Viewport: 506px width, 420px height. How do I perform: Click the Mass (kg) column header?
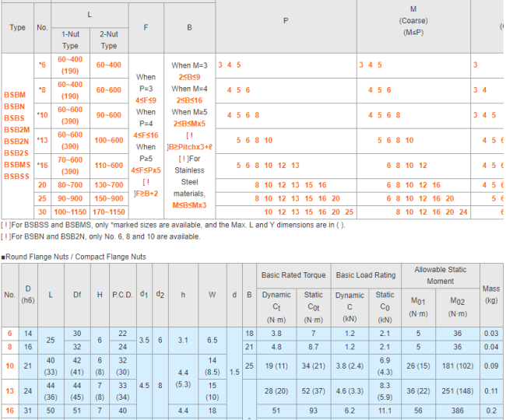(x=491, y=294)
